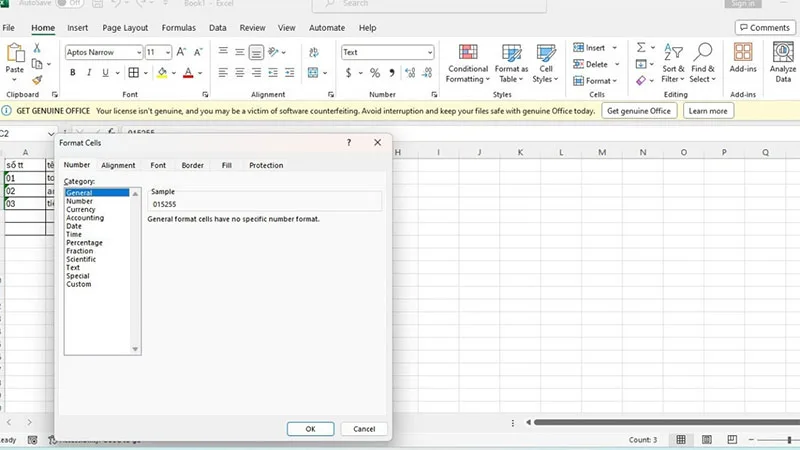Select the Currency category in list
Screen dimensions: 800x450
click(81, 209)
